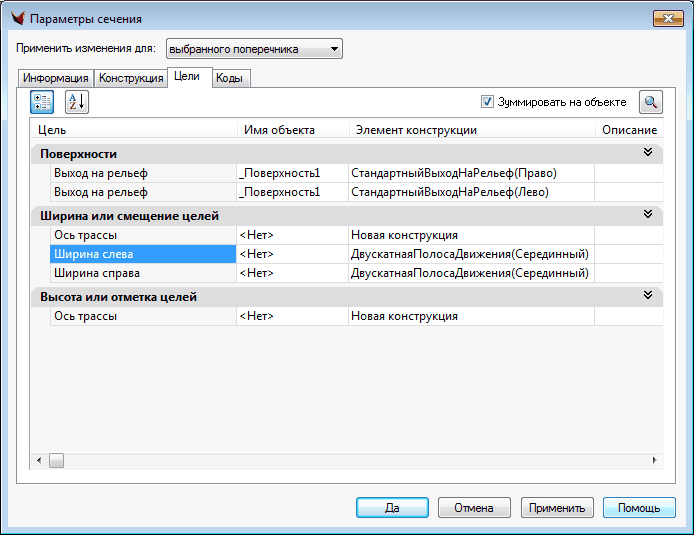Open help with 'Помощь' button
This screenshot has width=694, height=535.
tap(639, 507)
